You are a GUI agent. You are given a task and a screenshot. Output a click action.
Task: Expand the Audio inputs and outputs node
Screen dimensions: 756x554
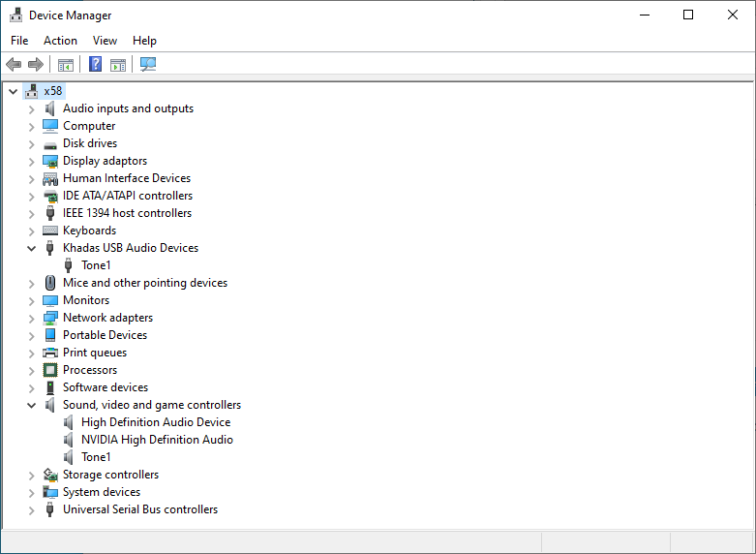31,109
